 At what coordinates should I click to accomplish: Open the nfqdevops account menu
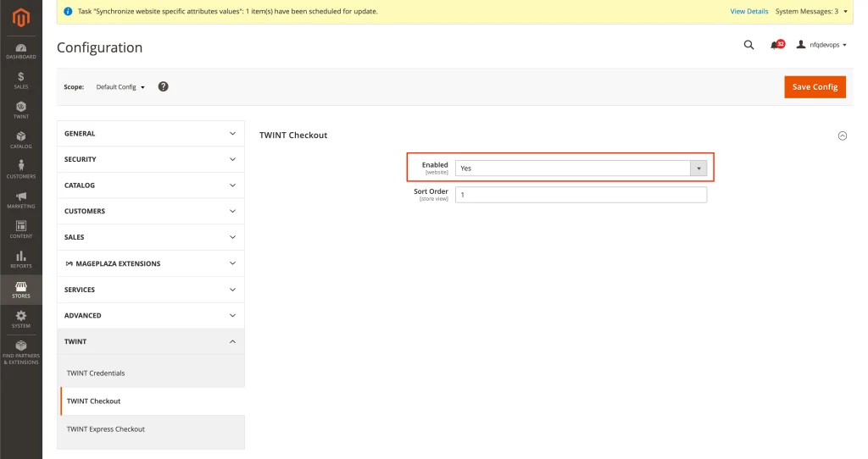tap(821, 45)
